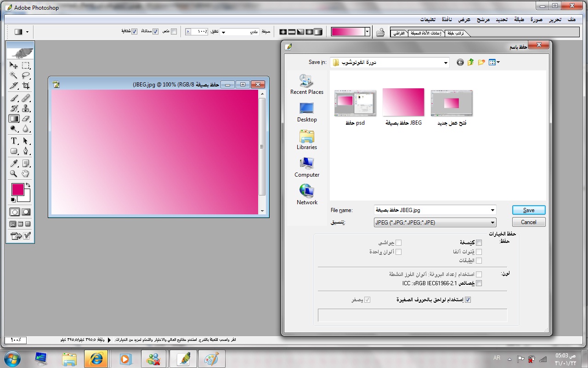Activate the Hand tool
The height and width of the screenshot is (368, 588).
tap(26, 173)
